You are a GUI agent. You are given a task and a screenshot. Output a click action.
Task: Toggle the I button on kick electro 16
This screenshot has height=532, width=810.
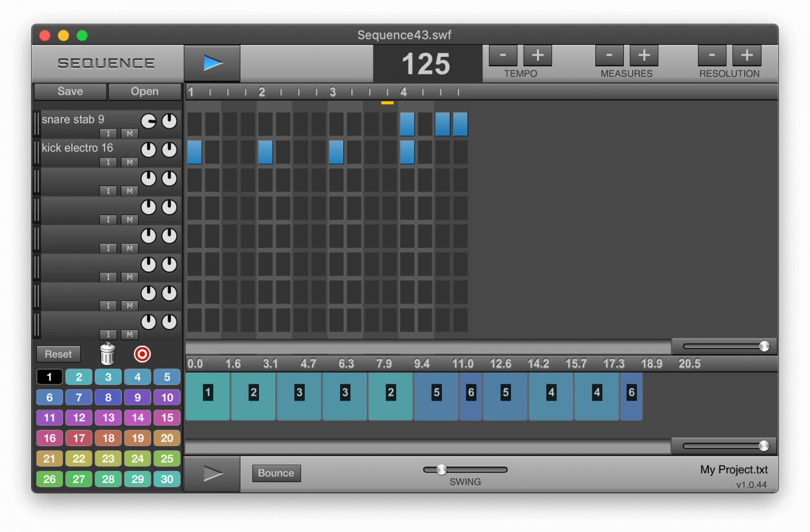(x=108, y=162)
